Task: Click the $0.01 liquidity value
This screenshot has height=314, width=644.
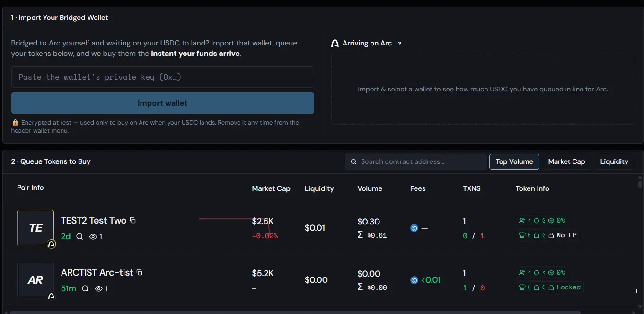Action: (x=315, y=228)
